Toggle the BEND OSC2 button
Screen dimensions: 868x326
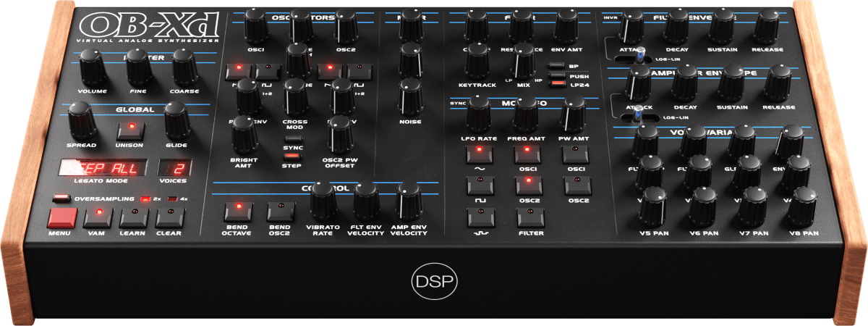[x=280, y=212]
